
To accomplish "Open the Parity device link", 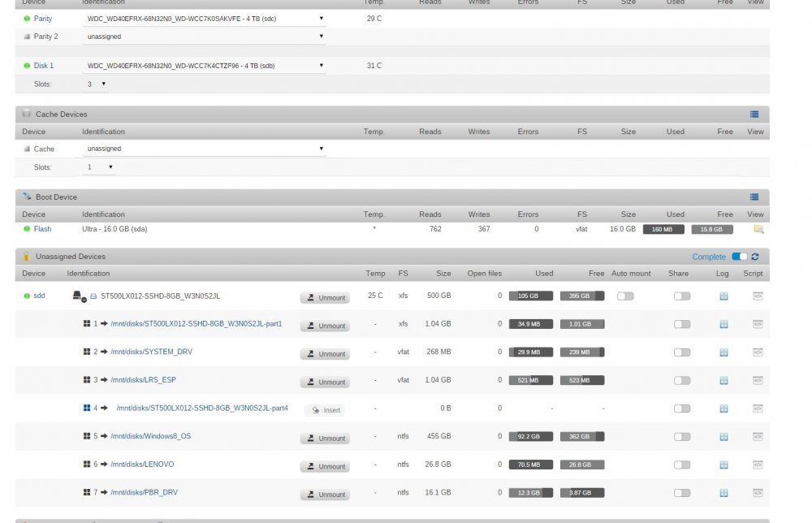I will (42, 19).
